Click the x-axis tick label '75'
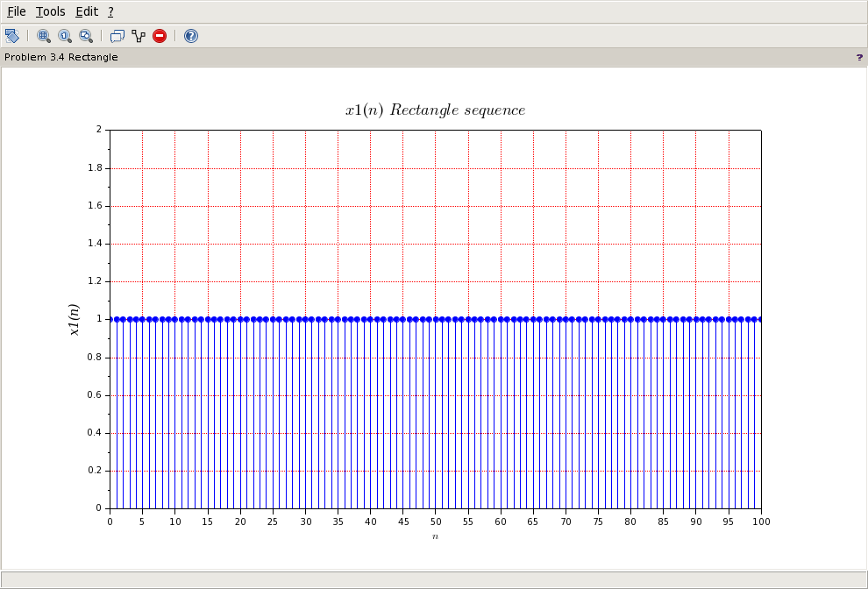 coord(599,522)
